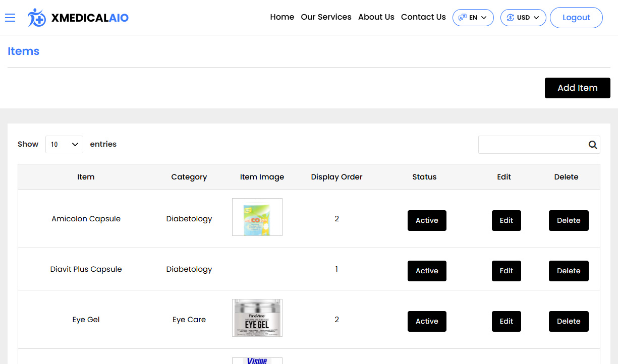Click the currency exchange icon beside USD
Viewport: 618px width, 364px height.
coord(511,17)
